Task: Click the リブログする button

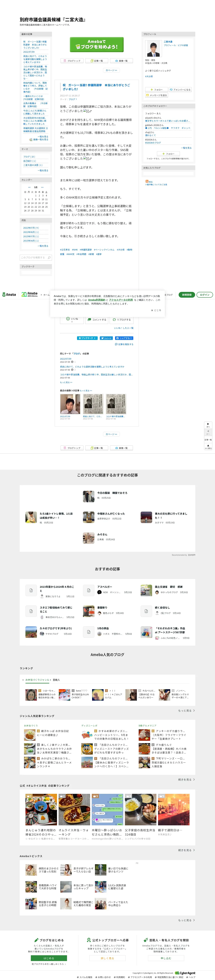Action: pos(121,319)
